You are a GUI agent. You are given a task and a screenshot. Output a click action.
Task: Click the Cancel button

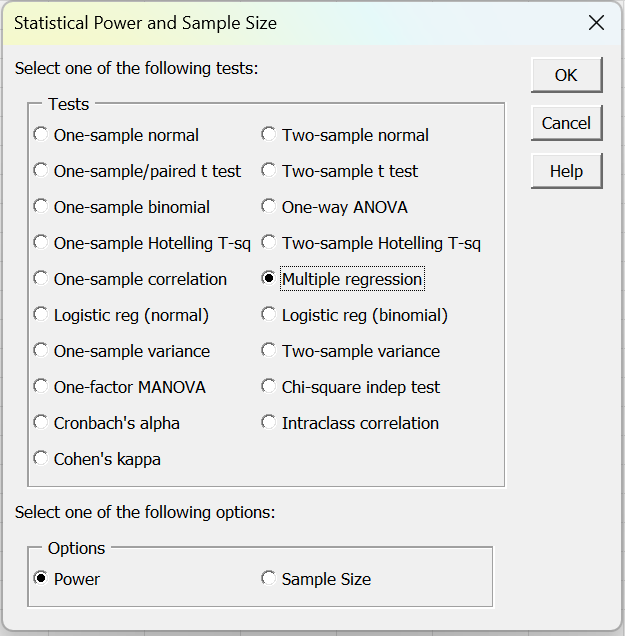click(x=566, y=123)
